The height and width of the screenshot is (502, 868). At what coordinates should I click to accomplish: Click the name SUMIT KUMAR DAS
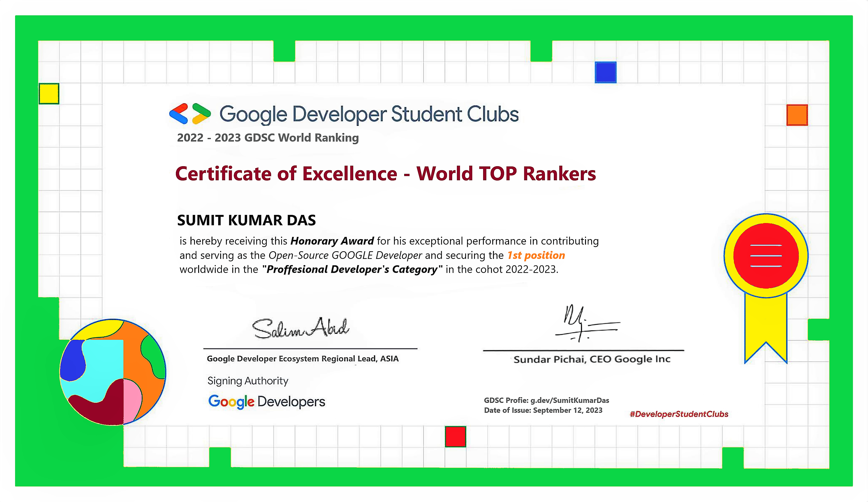click(246, 220)
